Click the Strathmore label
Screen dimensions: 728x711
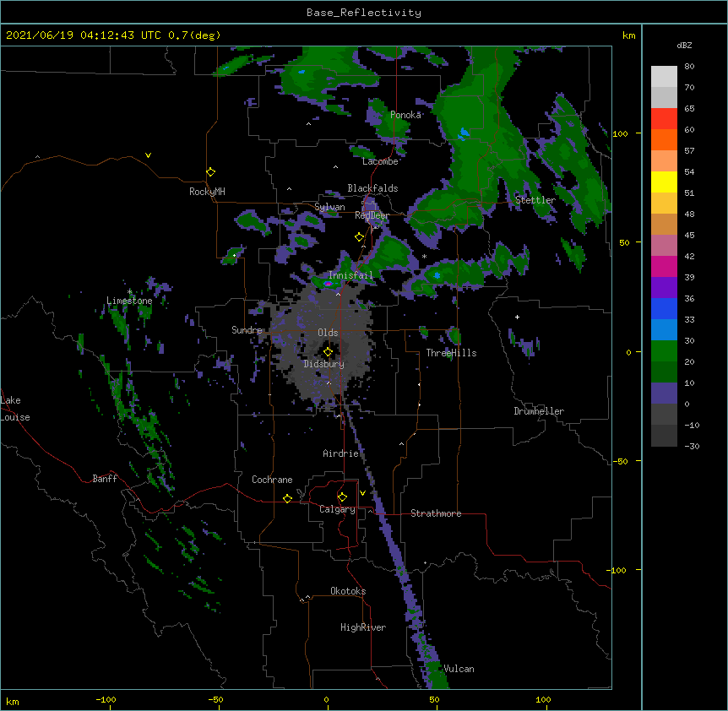coord(436,513)
